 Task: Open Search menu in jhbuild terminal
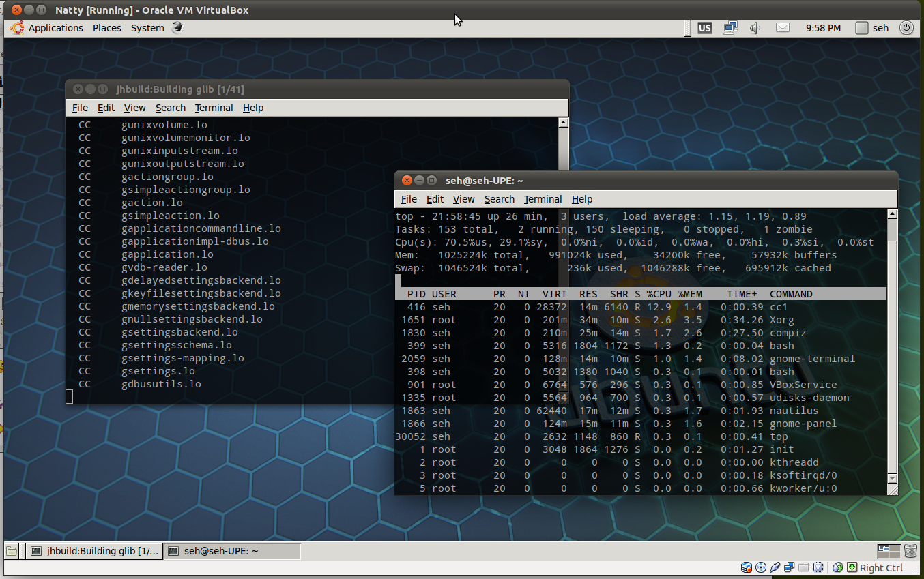coord(170,108)
